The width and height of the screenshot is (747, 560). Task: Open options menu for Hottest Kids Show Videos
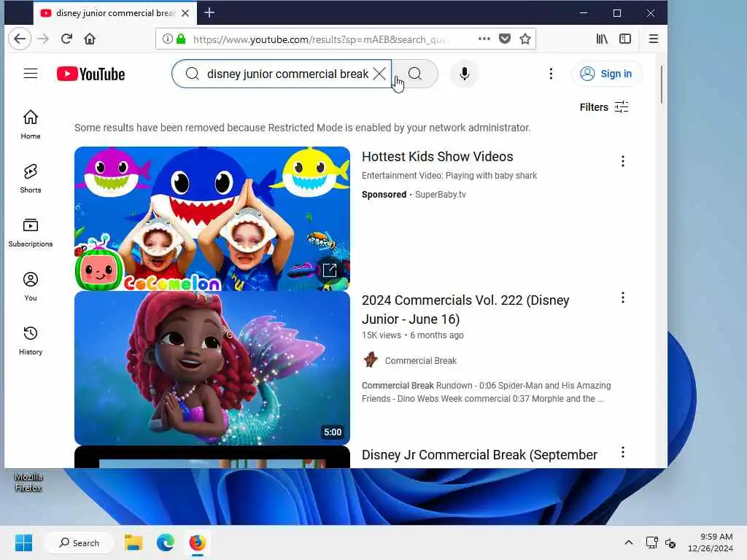pyautogui.click(x=623, y=161)
